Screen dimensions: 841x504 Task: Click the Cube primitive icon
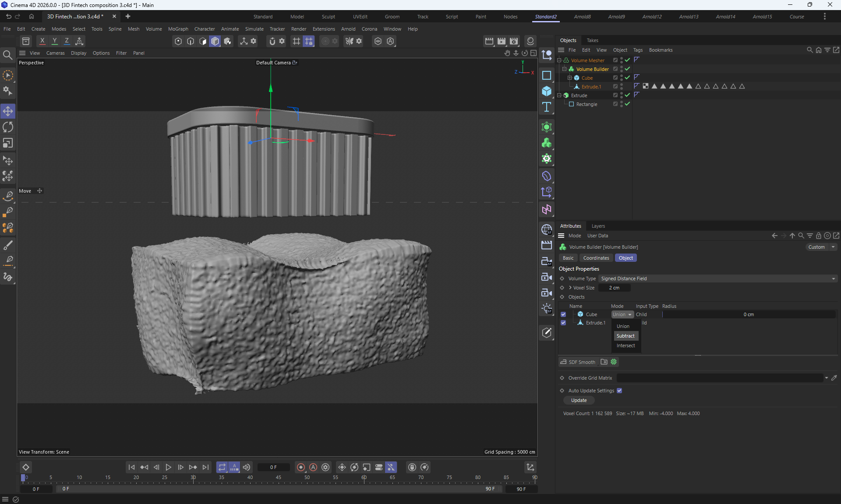coord(547,91)
